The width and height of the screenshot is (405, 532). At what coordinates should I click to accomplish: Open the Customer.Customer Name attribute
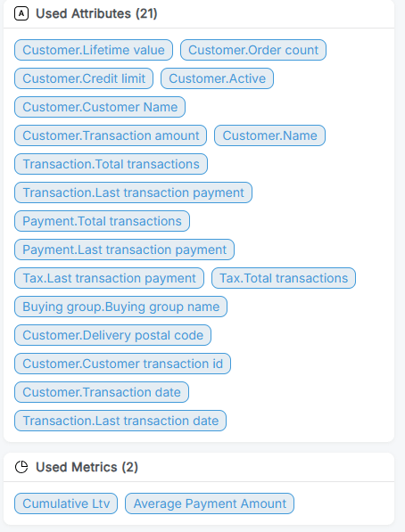[100, 107]
